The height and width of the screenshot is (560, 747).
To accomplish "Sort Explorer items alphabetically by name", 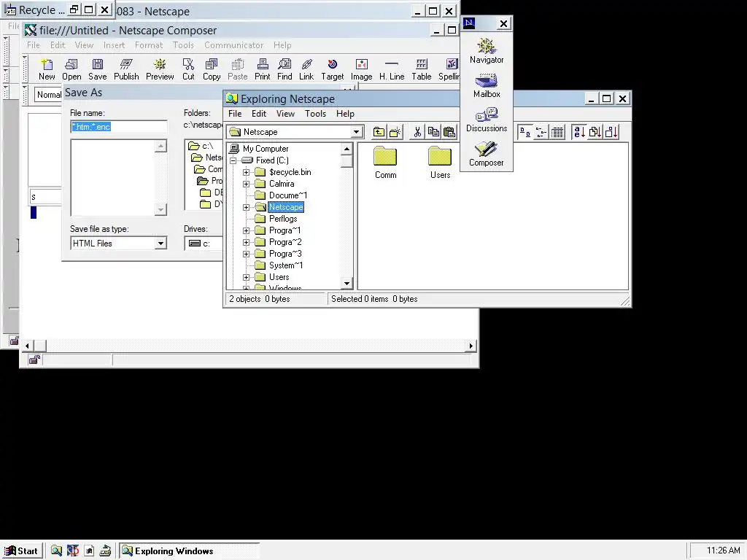I will coord(578,132).
